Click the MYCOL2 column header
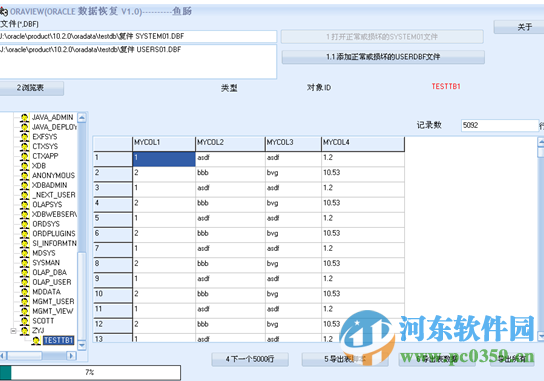 pos(230,144)
